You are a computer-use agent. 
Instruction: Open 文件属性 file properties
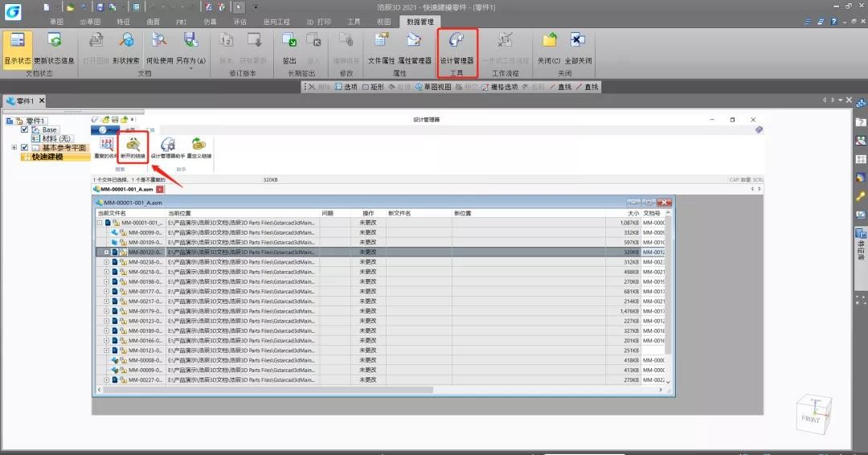pyautogui.click(x=382, y=49)
